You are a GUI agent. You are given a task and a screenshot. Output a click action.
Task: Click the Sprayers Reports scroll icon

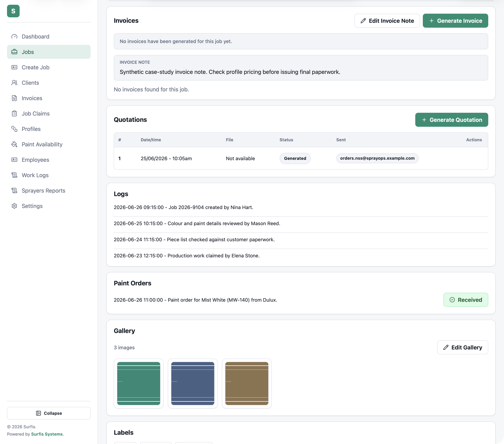14,191
